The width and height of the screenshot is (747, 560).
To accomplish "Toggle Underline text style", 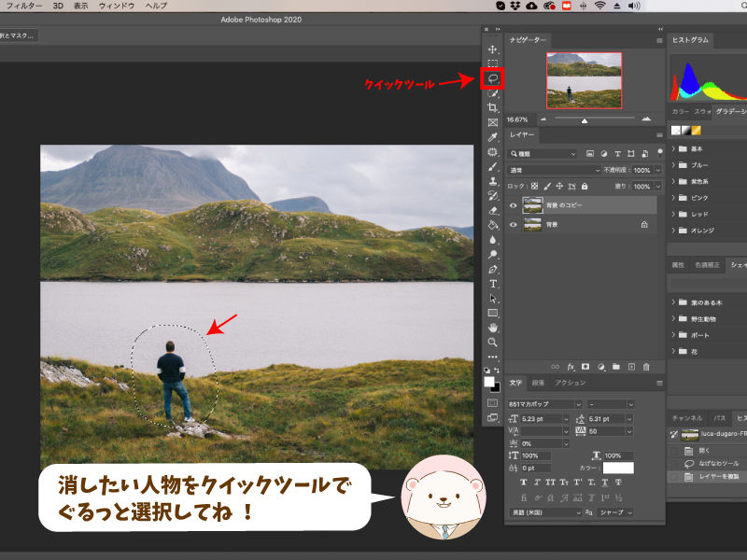I will 605,483.
